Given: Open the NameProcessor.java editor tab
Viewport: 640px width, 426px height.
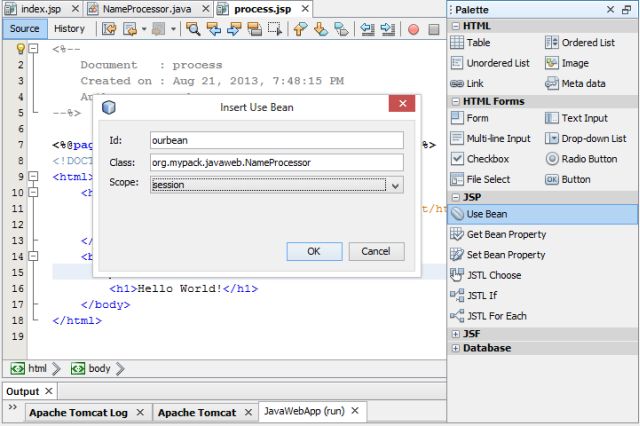Looking at the screenshot, I should [147, 9].
